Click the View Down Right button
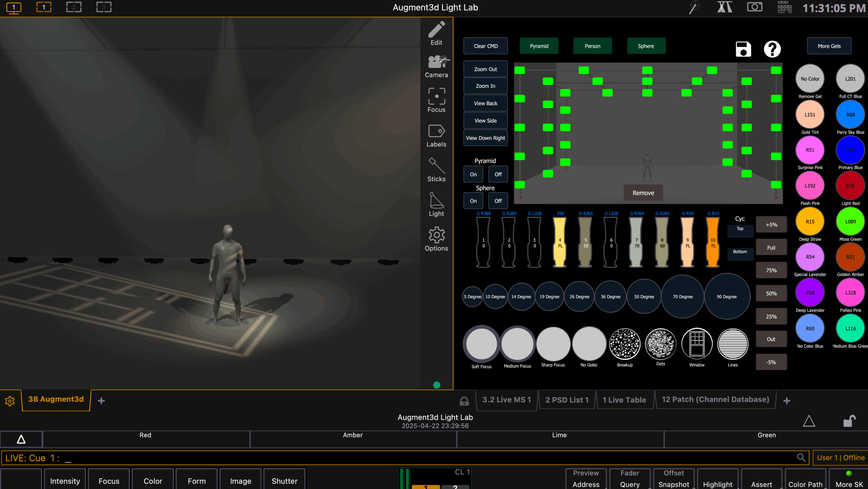The height and width of the screenshot is (489, 868). pyautogui.click(x=485, y=138)
